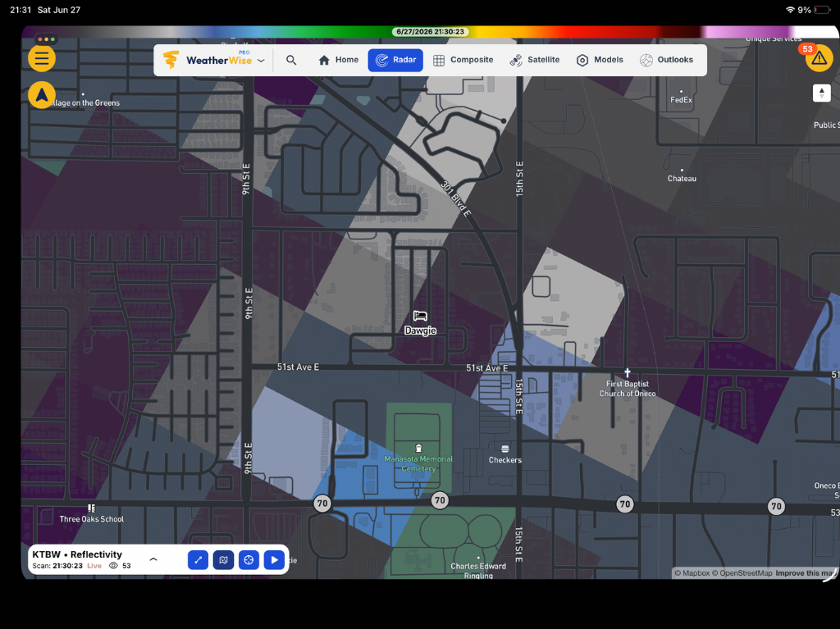This screenshot has width=840, height=629.
Task: Switch to the Composite tab
Action: tap(463, 60)
